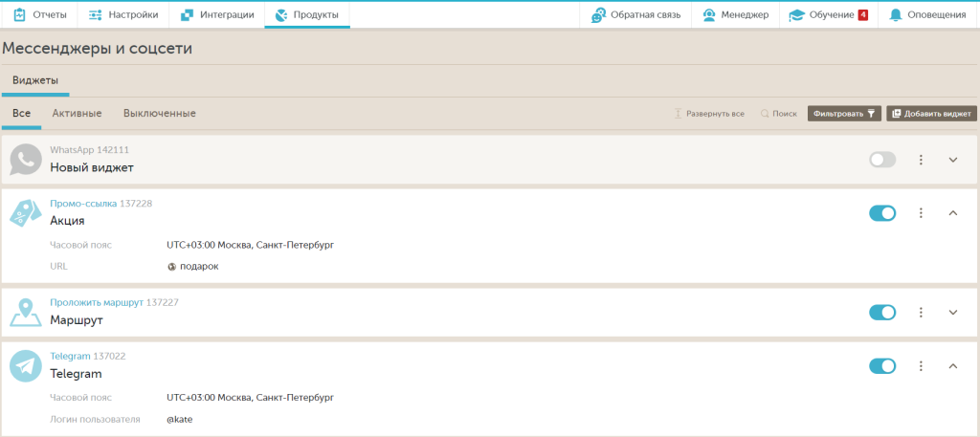
Task: Open the Менеджер menu item
Action: 736,15
